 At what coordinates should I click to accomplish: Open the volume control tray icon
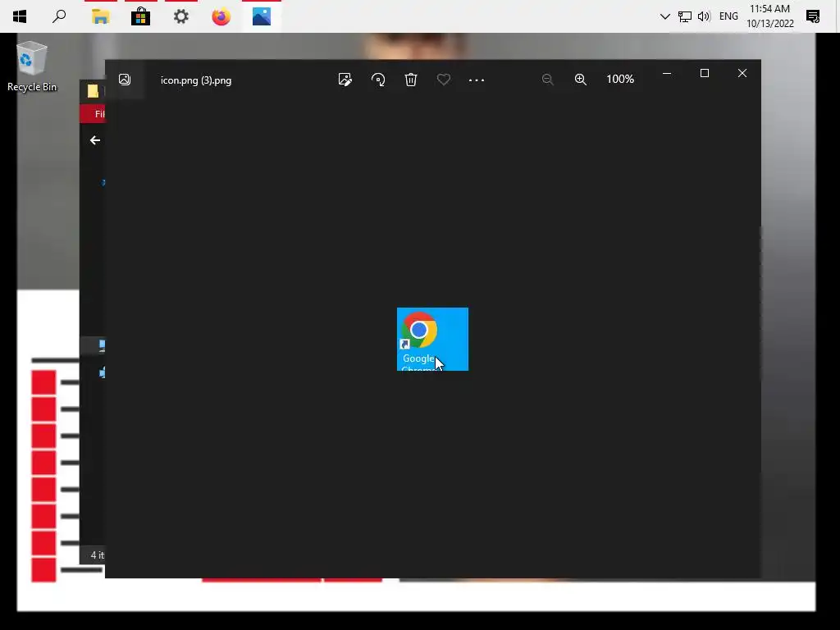pyautogui.click(x=704, y=16)
